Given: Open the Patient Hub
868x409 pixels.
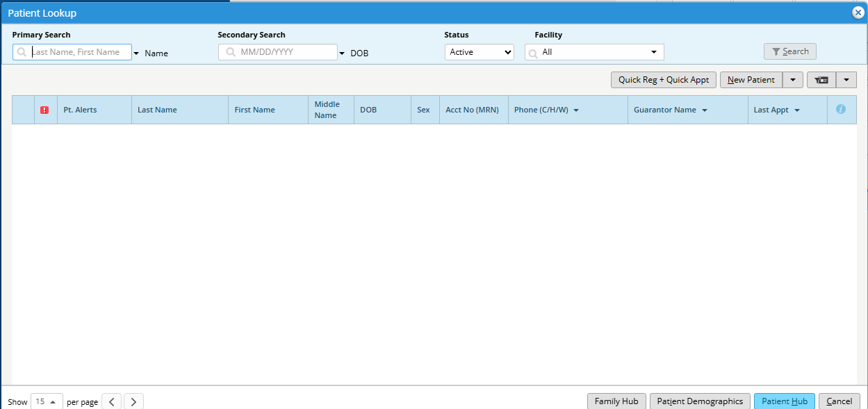Looking at the screenshot, I should click(x=785, y=401).
